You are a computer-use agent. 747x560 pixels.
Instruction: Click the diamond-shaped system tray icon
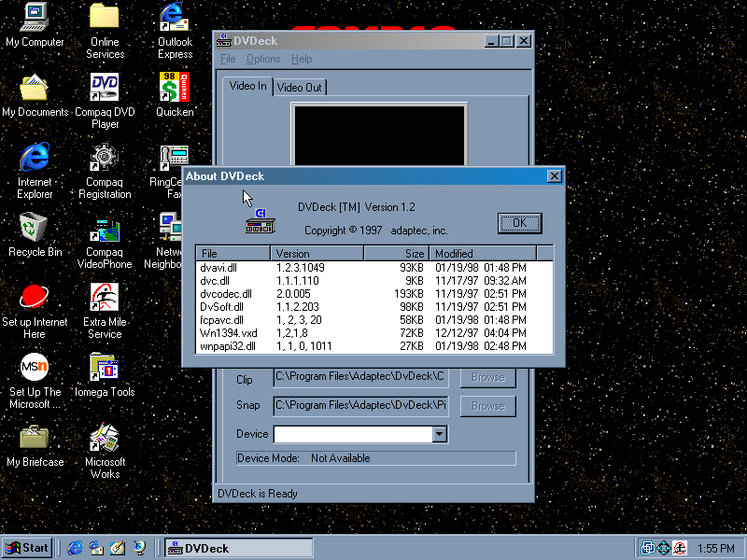(664, 548)
